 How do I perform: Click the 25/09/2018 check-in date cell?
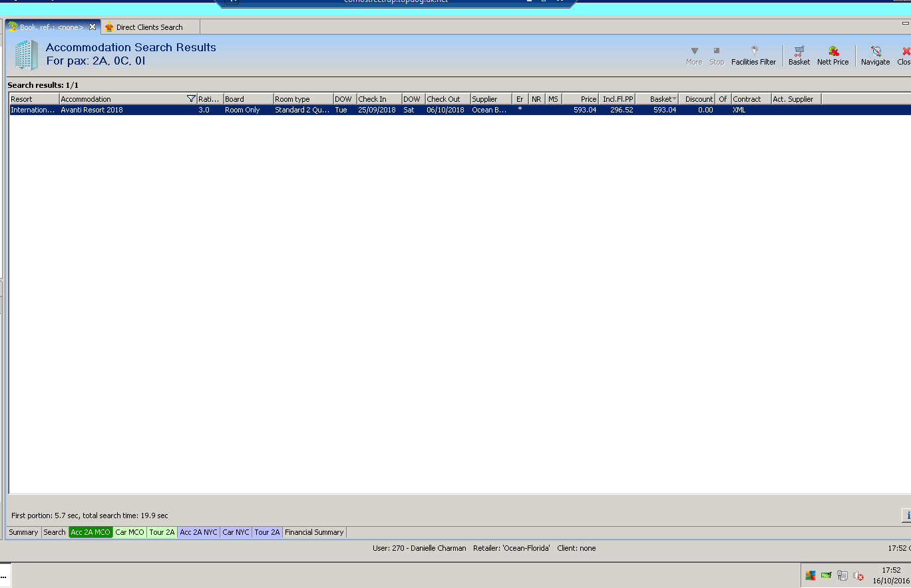(379, 110)
